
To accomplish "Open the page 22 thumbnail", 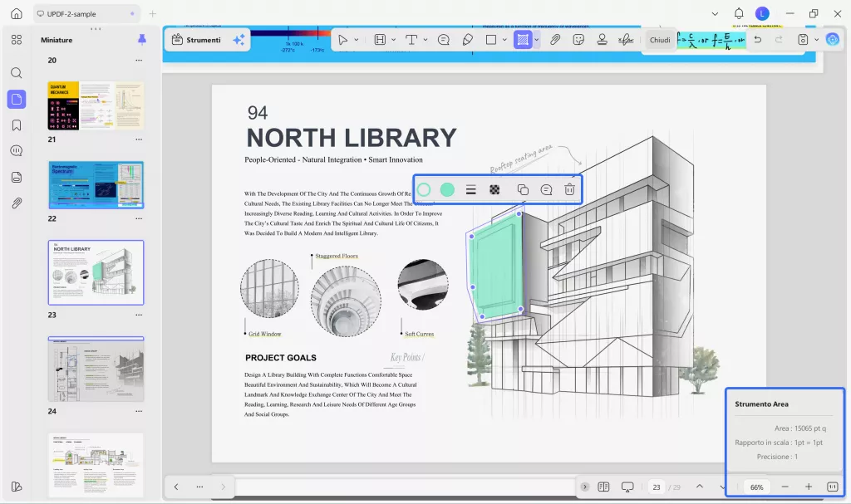I will [x=96, y=184].
